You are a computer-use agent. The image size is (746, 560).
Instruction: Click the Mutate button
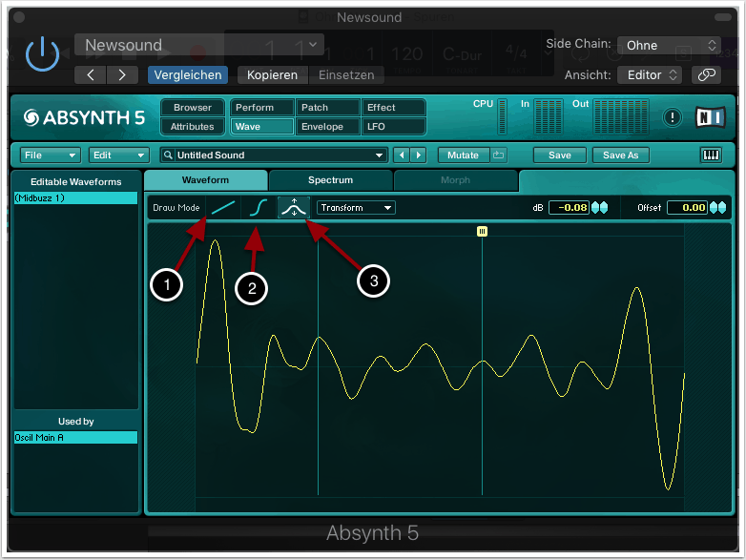pyautogui.click(x=463, y=155)
